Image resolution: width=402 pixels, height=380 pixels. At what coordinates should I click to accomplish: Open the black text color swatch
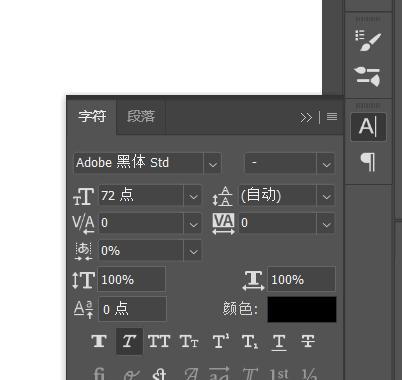point(302,309)
